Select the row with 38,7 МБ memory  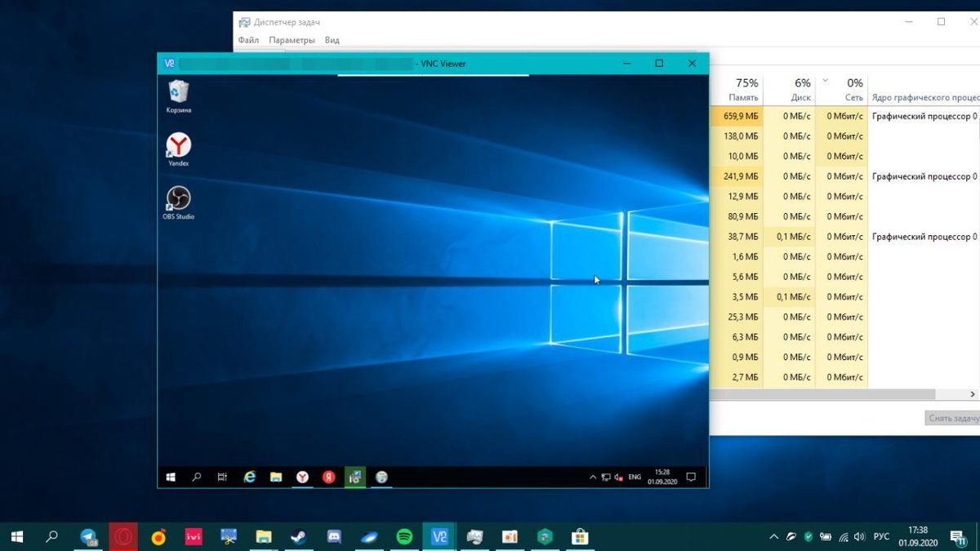(844, 237)
